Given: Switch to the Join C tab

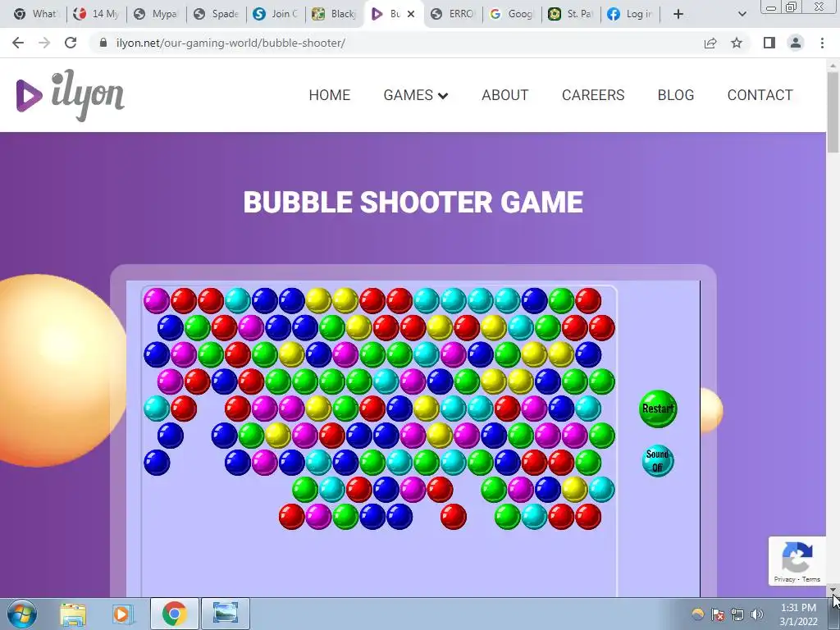Looking at the screenshot, I should pos(276,14).
